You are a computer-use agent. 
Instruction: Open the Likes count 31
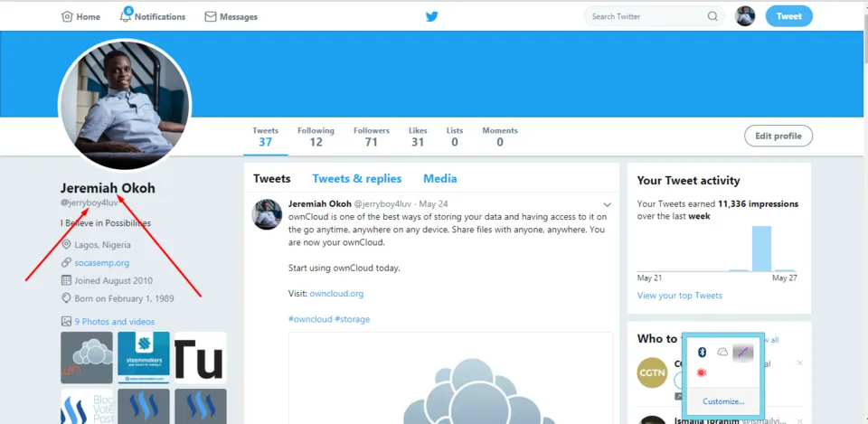[418, 137]
